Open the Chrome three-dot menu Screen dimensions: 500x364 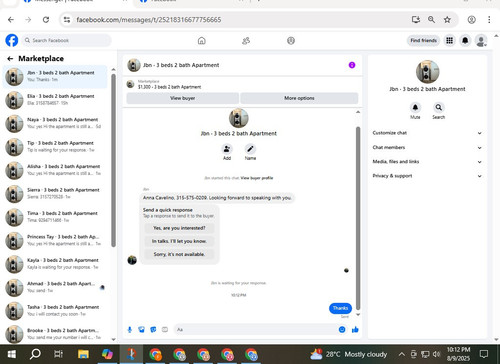tap(489, 20)
